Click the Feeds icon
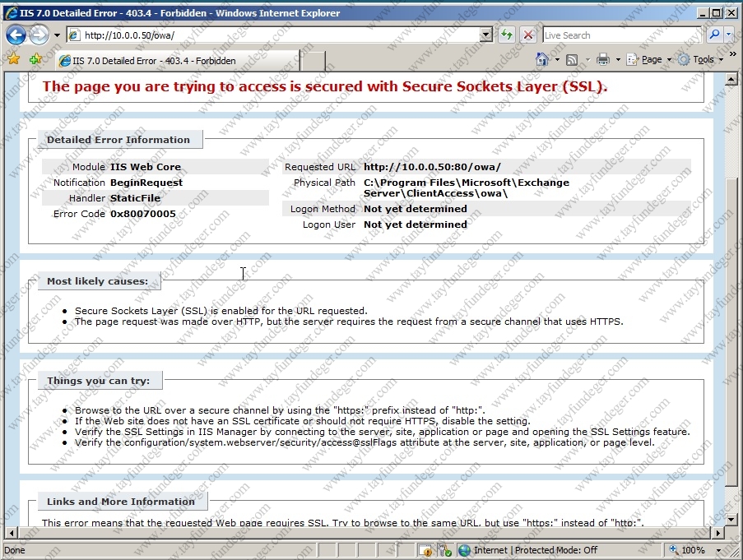The image size is (743, 560). pos(572,60)
